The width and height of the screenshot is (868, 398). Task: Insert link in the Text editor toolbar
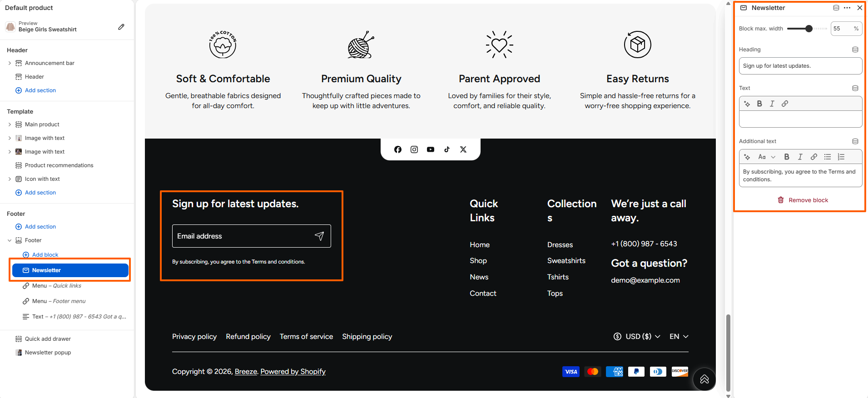click(785, 104)
